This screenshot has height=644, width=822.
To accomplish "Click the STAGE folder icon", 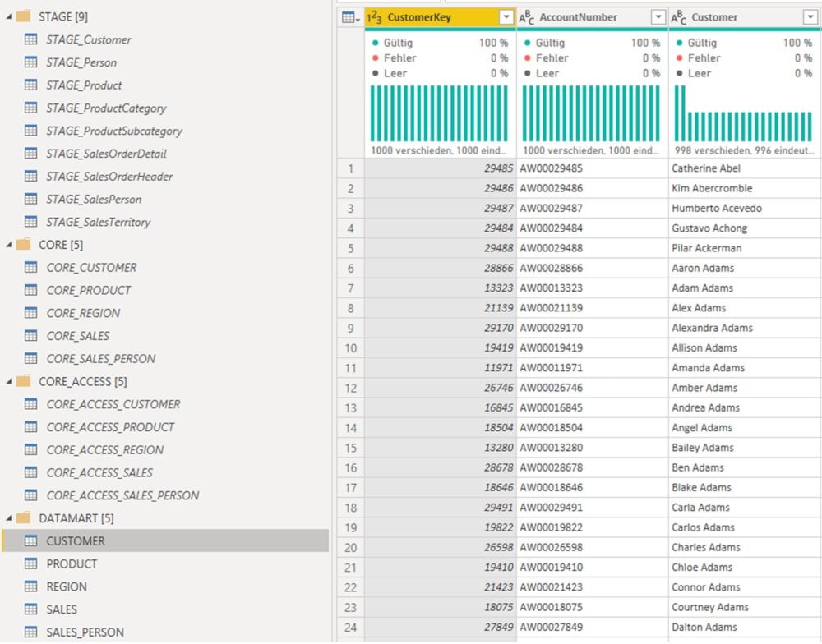I will [x=23, y=16].
